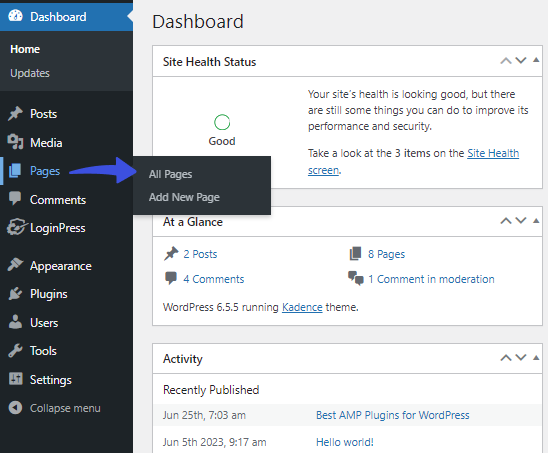Click the Tools wrench icon
The image size is (548, 453).
(x=15, y=351)
